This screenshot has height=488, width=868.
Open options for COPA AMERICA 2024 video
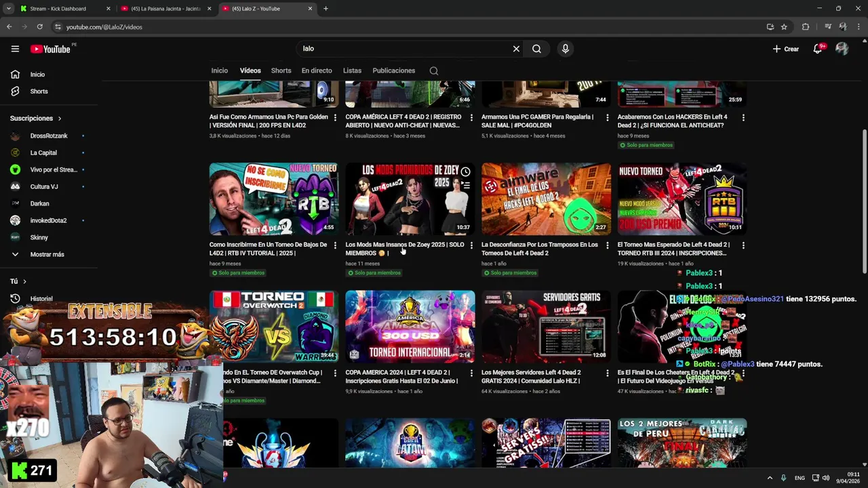(471, 373)
